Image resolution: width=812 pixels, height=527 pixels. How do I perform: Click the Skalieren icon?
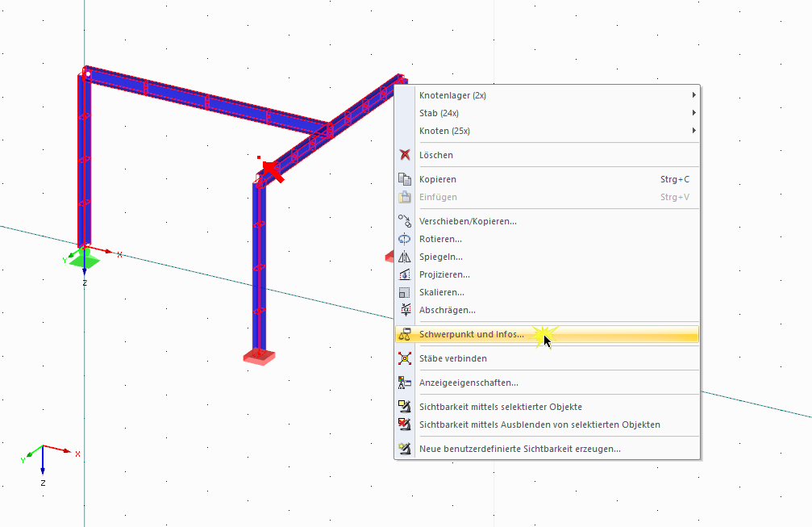405,292
